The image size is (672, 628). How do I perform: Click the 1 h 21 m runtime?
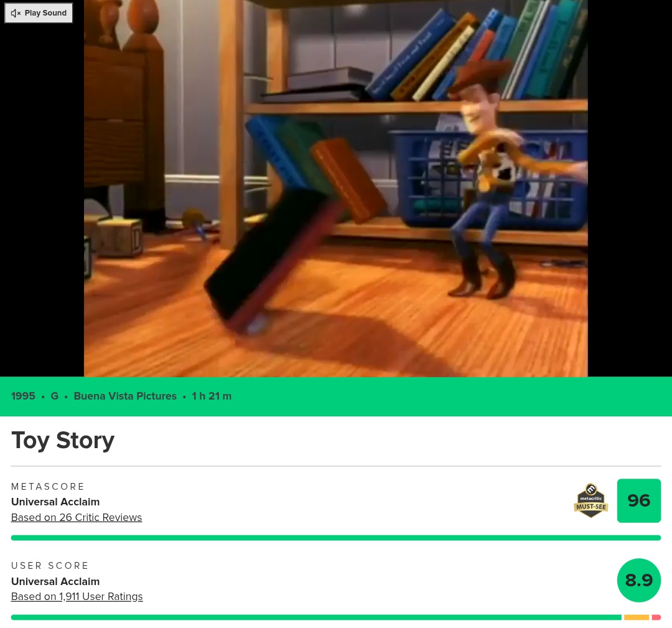(x=212, y=396)
